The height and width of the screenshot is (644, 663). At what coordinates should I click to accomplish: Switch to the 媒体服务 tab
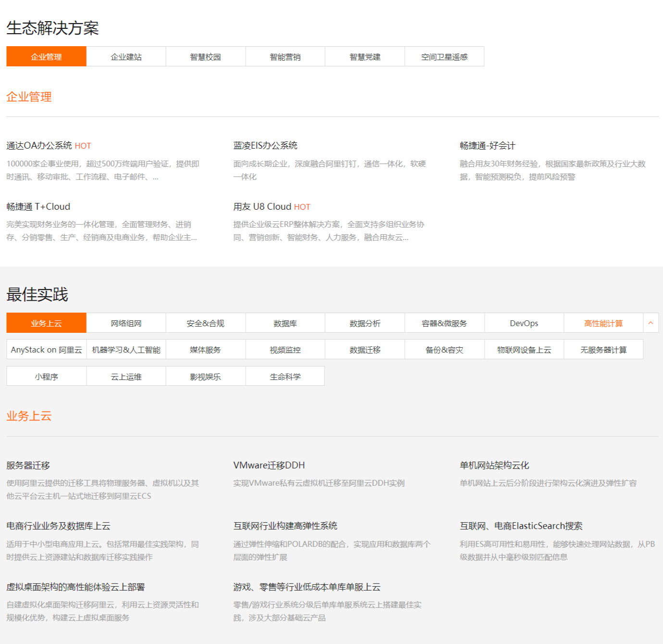[206, 350]
